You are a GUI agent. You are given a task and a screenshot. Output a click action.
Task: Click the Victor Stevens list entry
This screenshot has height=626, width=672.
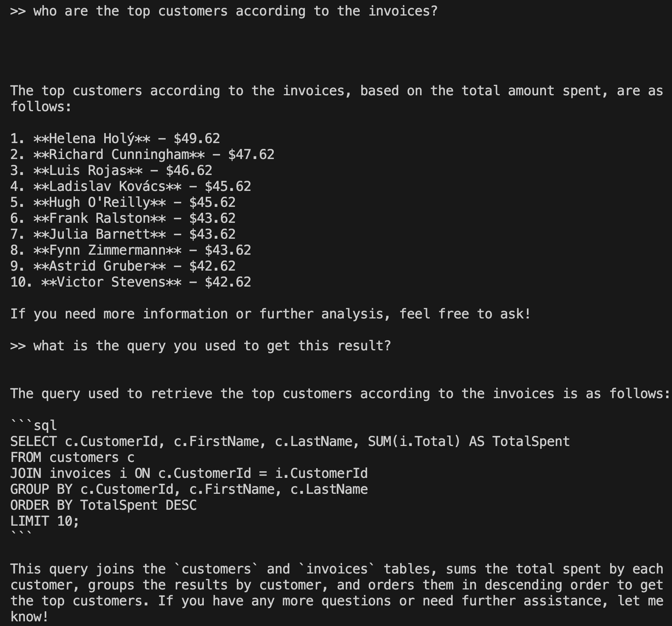tap(111, 282)
